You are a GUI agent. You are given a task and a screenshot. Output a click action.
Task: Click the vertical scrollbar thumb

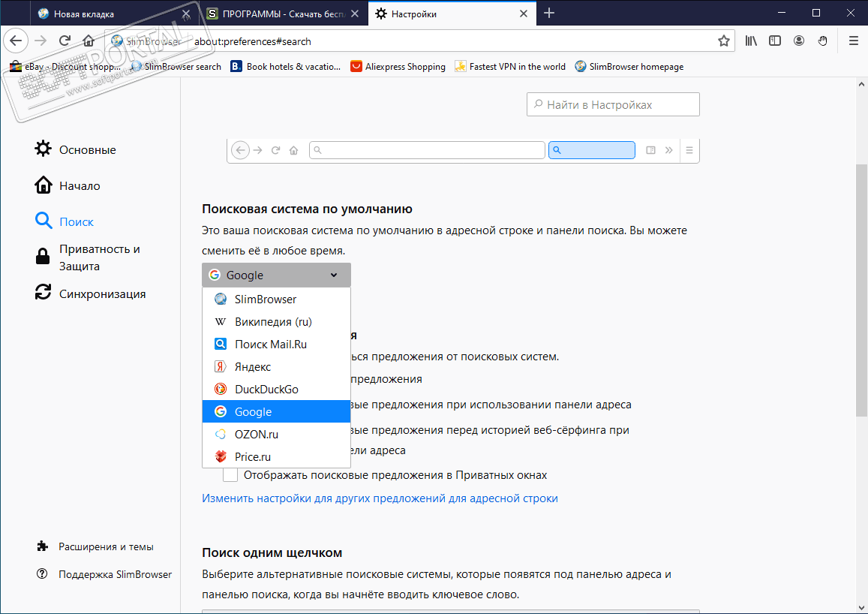[861, 290]
